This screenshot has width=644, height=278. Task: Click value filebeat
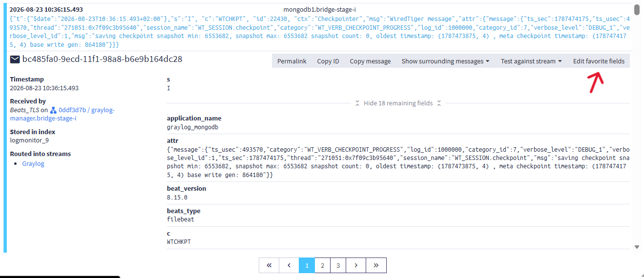pyautogui.click(x=181, y=219)
